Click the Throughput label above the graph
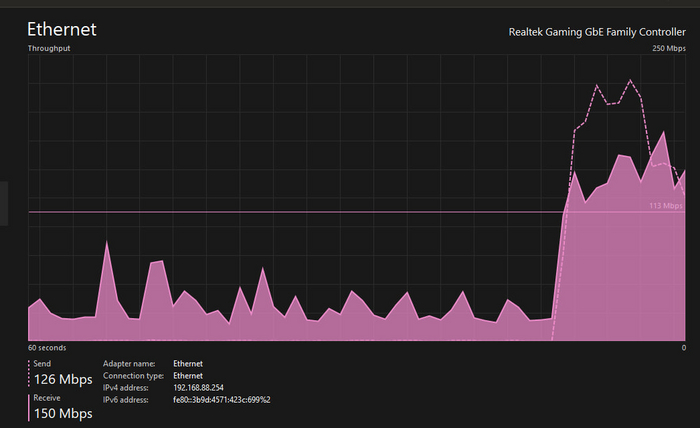Image resolution: width=700 pixels, height=428 pixels. (x=49, y=48)
